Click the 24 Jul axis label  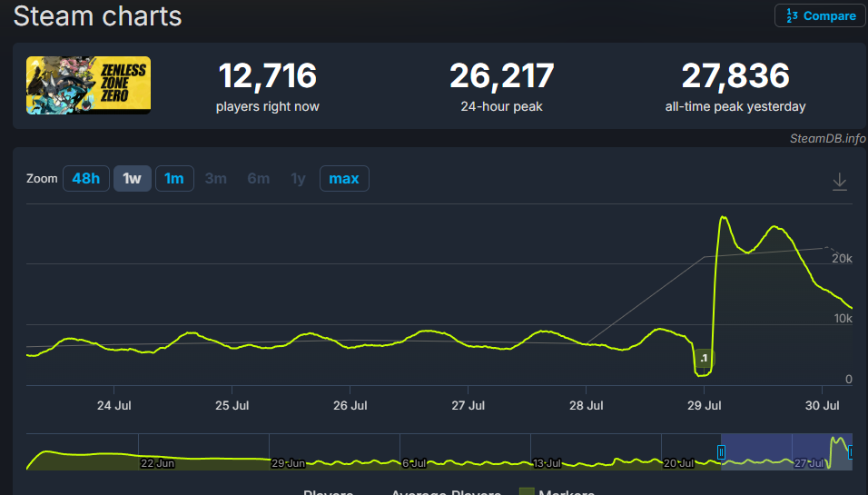(114, 405)
